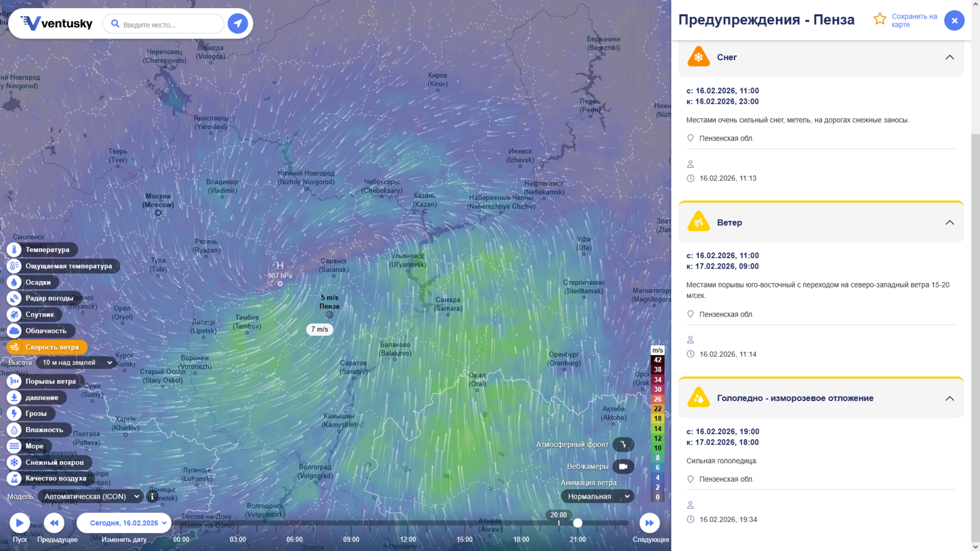Screen dimensions: 980x551
Task: Choose Снежный покров layer
Action: (54, 462)
